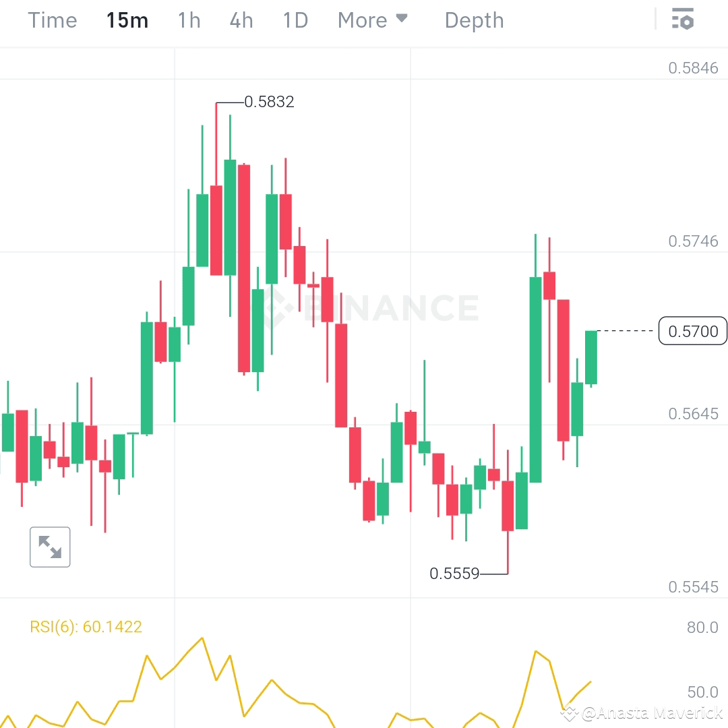Open the Time tab
Viewport: 728px width, 728px height.
pyautogui.click(x=52, y=20)
